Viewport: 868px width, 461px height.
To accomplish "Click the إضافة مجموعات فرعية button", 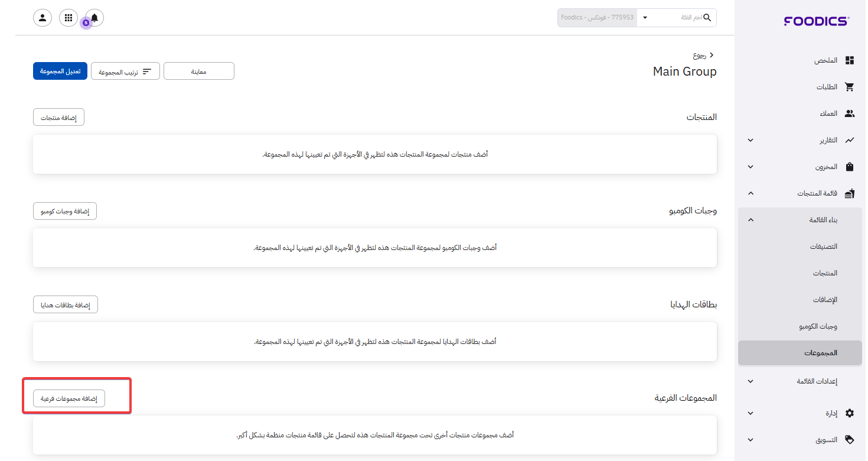I will click(x=68, y=398).
